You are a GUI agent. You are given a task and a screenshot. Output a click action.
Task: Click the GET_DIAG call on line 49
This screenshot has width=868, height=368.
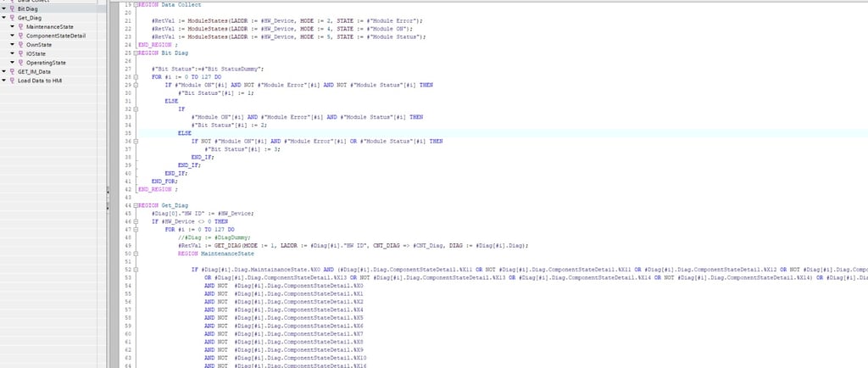coord(353,245)
